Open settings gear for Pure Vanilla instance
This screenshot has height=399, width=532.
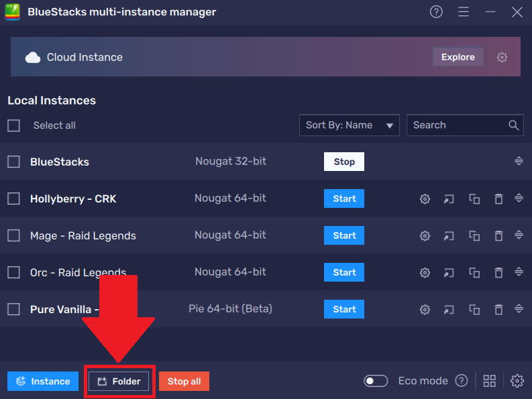425,310
